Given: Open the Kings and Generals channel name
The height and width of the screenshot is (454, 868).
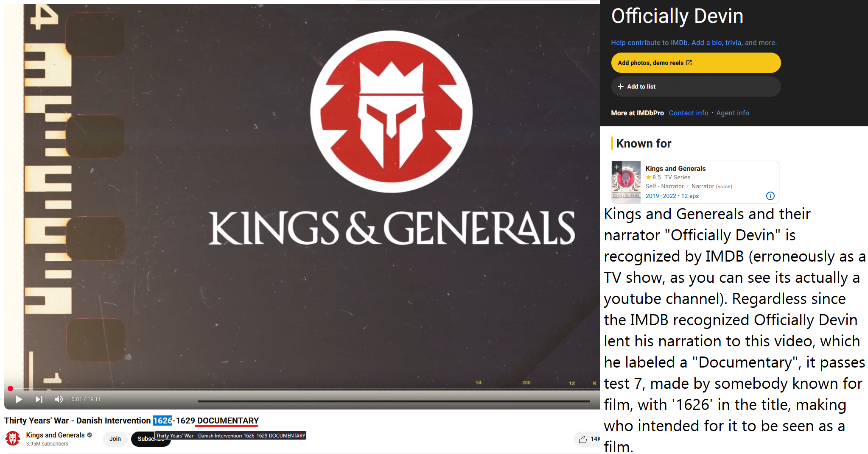Looking at the screenshot, I should pyautogui.click(x=55, y=435).
